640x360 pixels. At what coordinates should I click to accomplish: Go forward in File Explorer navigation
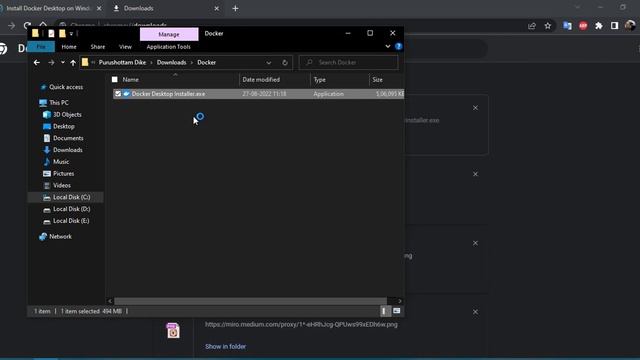[51, 62]
